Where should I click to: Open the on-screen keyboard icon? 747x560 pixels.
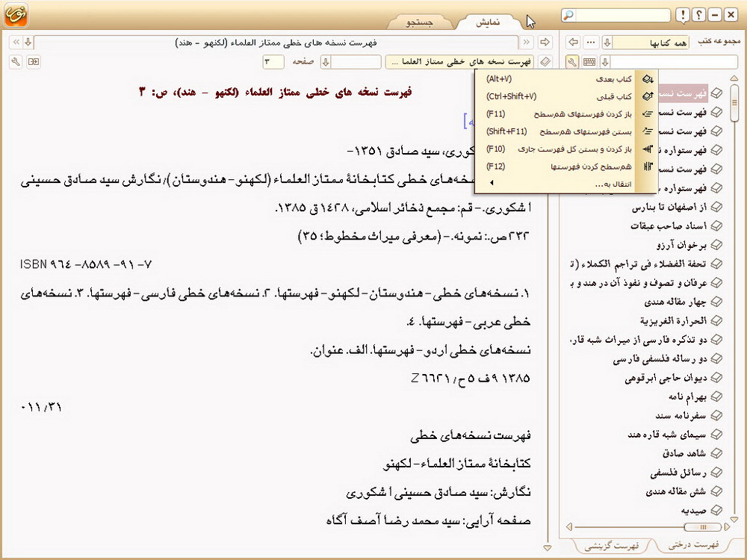click(589, 61)
